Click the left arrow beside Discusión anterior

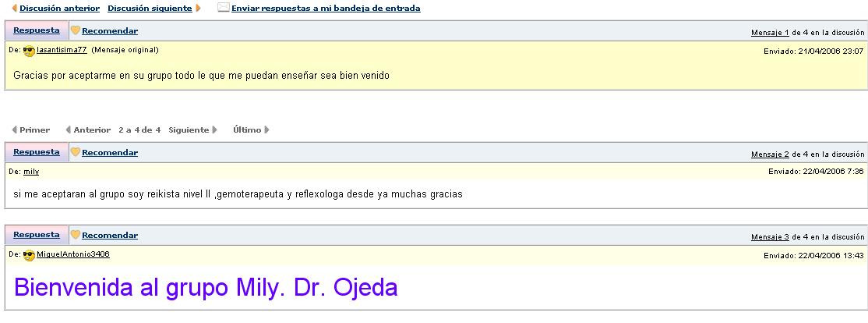[x=14, y=8]
